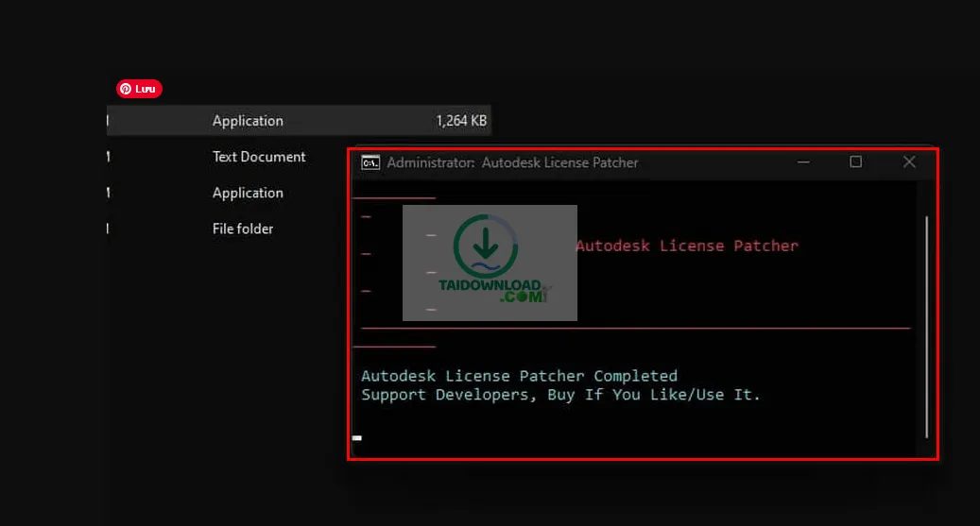
Task: Click the console window's vertical scrollbar
Action: (x=926, y=326)
